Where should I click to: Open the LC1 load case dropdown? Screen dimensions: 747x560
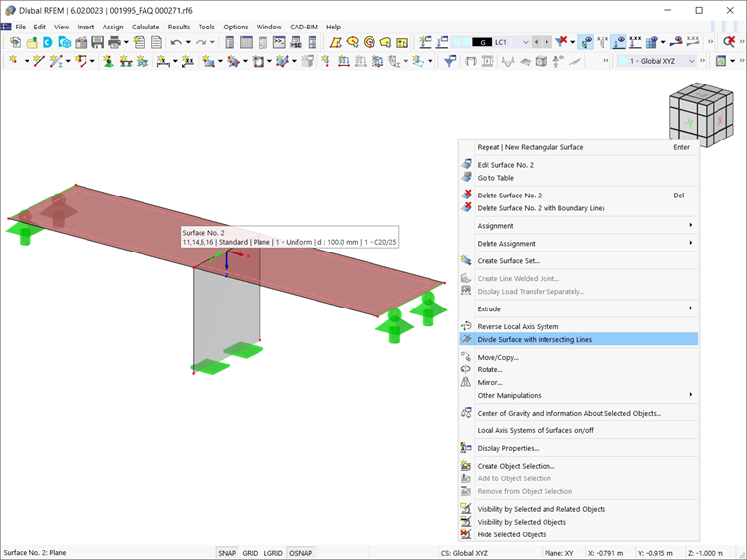tap(526, 42)
